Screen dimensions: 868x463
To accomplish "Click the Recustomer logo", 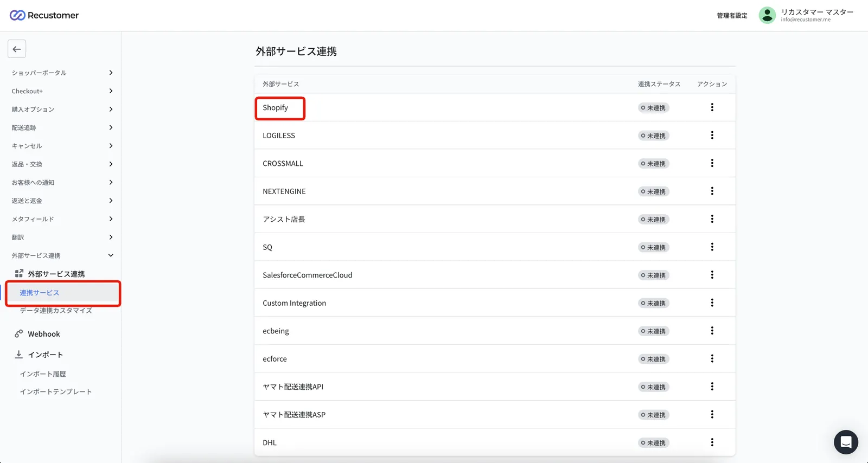I will 44,15.
